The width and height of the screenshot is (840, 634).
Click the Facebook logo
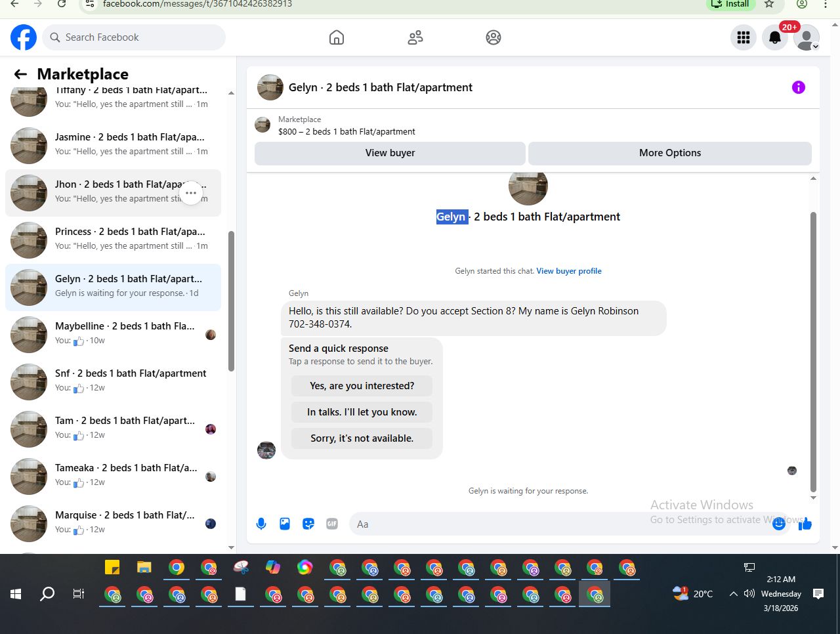(x=24, y=37)
